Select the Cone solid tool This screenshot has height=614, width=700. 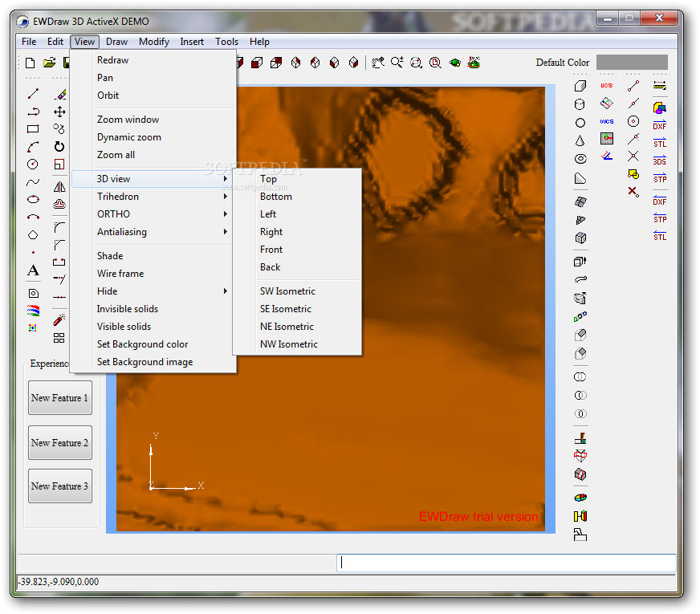(x=580, y=141)
